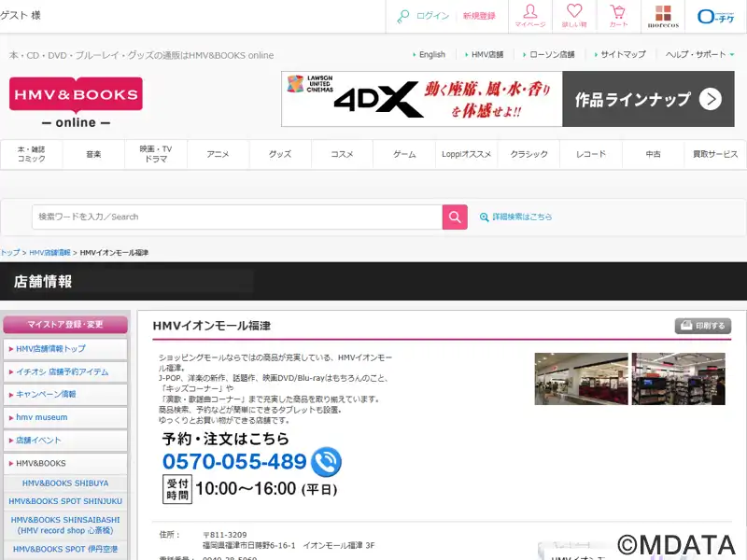Click the マイストア登録・変更 button
747x560 pixels.
click(x=65, y=325)
